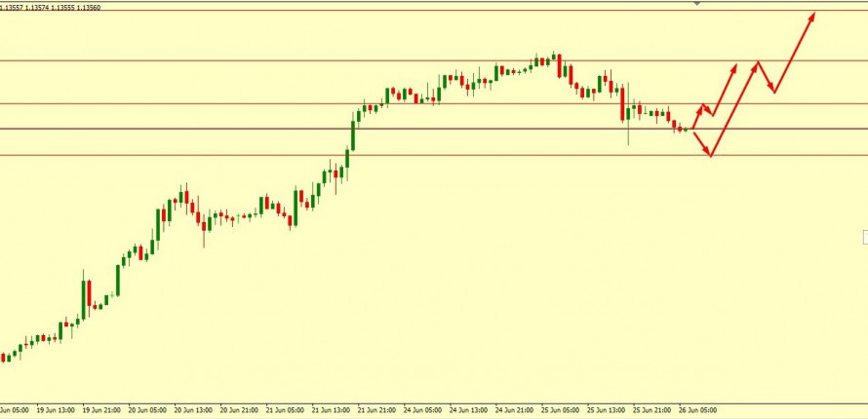Click the '21 Jun 13:00' time label
Viewport: 868px width, 419px height.
332,410
